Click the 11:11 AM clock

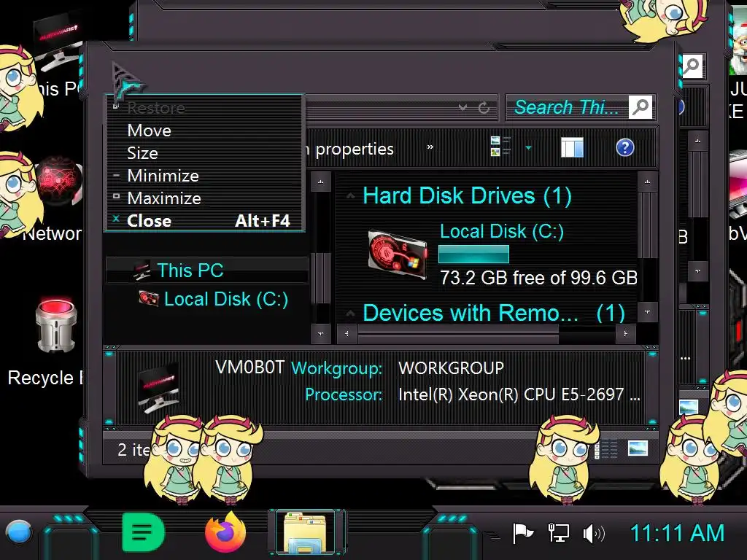coord(677,533)
